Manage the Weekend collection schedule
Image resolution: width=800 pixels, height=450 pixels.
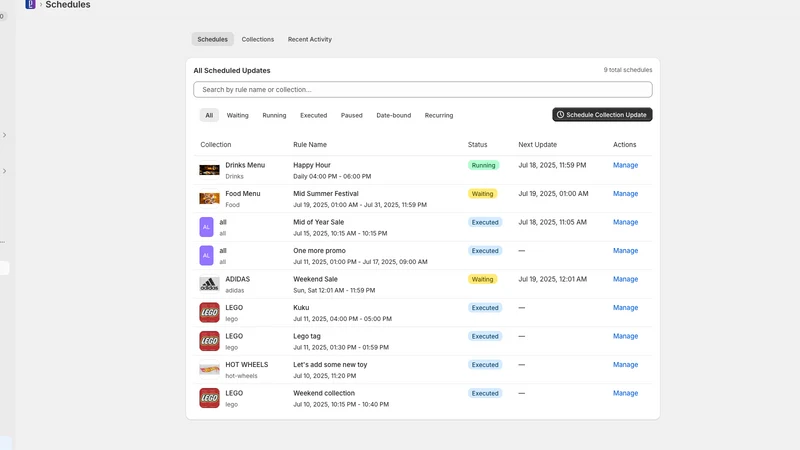[x=626, y=394]
